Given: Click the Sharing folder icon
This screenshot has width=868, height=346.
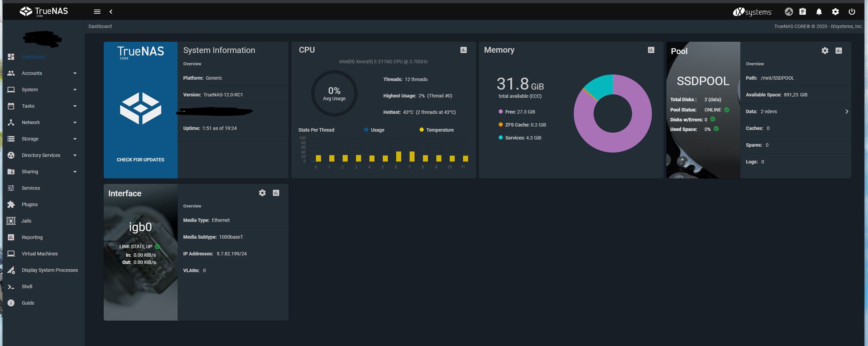Looking at the screenshot, I should tap(11, 172).
